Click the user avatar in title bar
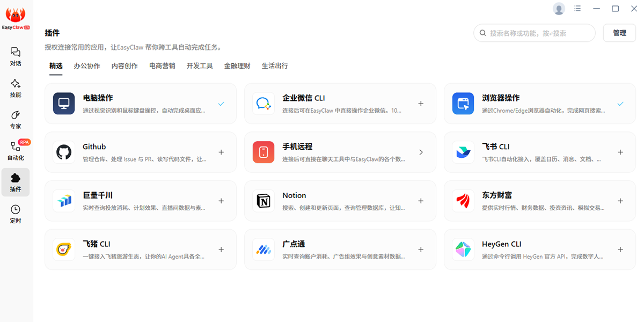644x322 pixels. click(559, 9)
